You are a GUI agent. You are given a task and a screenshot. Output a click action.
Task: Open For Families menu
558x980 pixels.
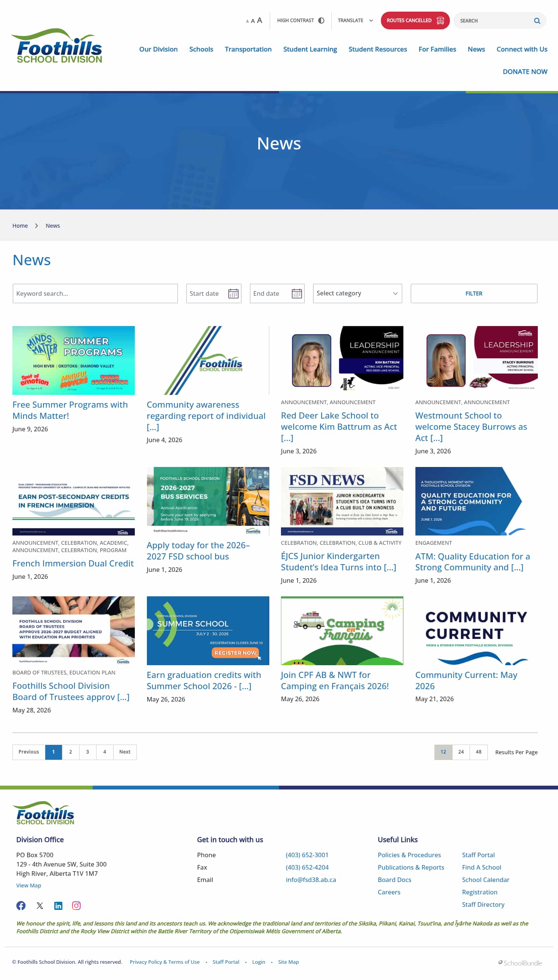(x=437, y=49)
